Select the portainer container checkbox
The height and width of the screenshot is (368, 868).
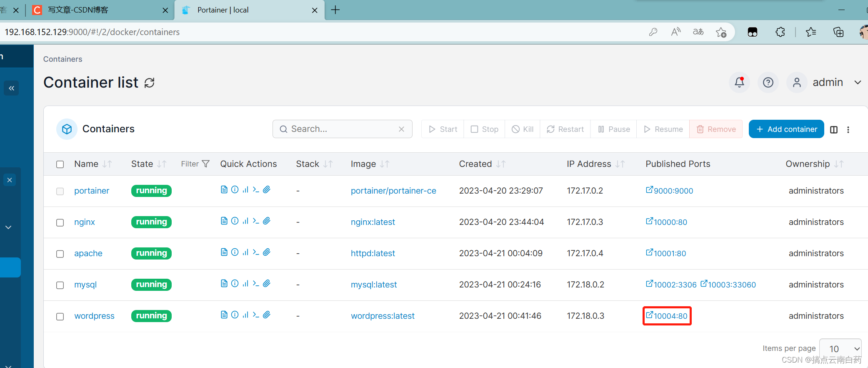(x=60, y=192)
